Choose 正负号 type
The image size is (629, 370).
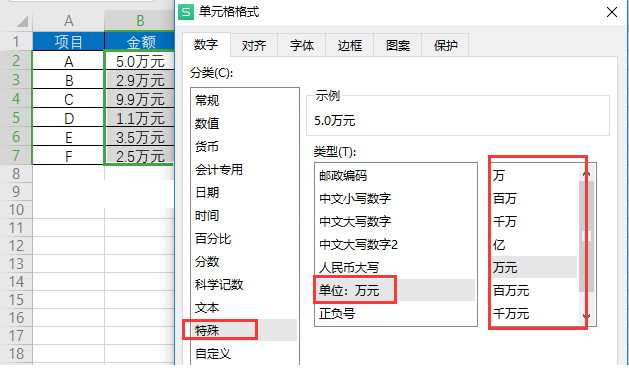pyautogui.click(x=395, y=313)
